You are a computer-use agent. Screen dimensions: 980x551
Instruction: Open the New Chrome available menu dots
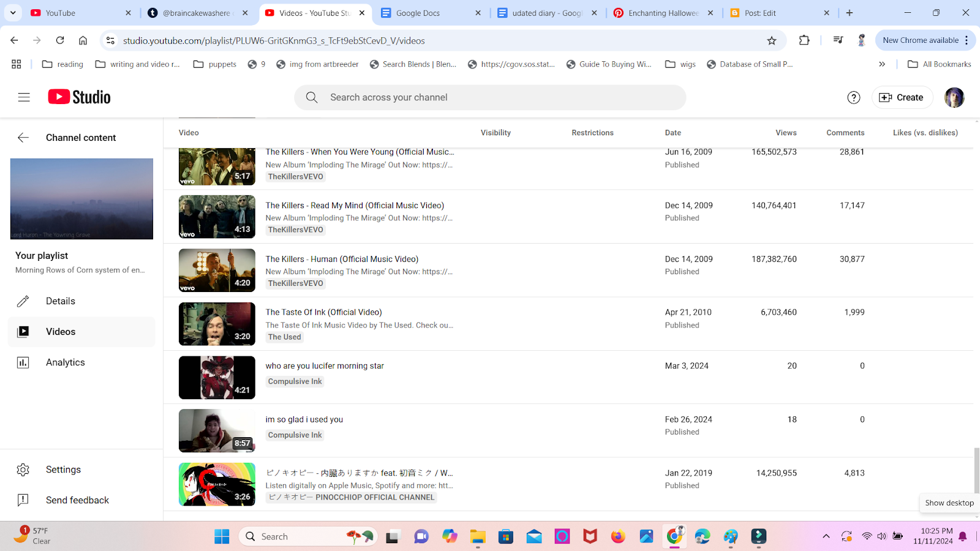[x=967, y=40]
